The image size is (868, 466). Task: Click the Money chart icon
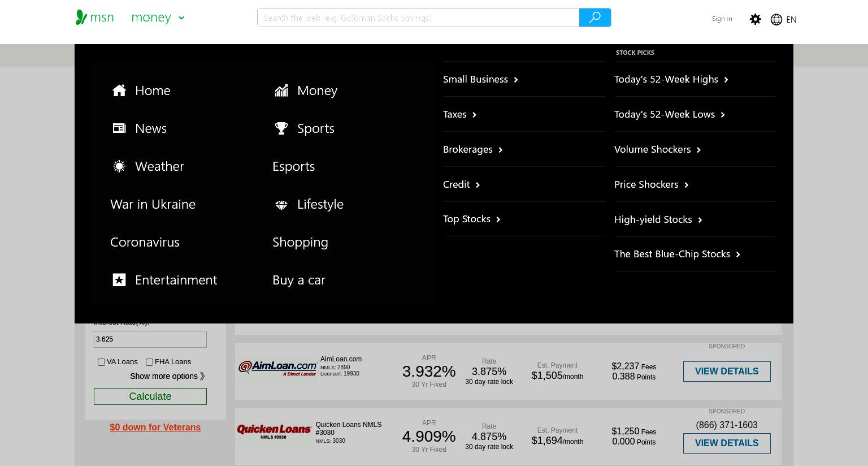pyautogui.click(x=281, y=90)
